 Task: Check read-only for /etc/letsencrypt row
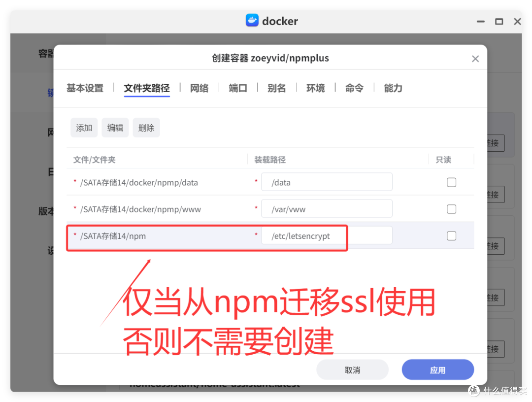[451, 236]
